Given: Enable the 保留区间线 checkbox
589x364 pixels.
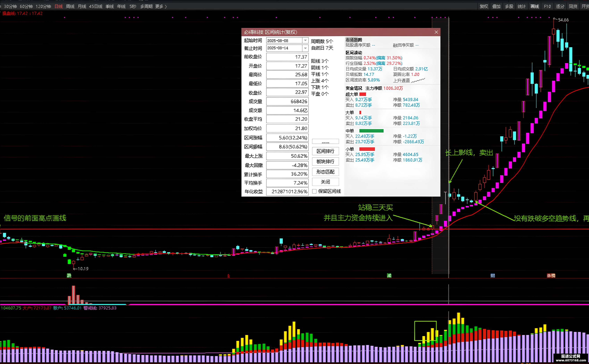Looking at the screenshot, I should click(x=314, y=191).
